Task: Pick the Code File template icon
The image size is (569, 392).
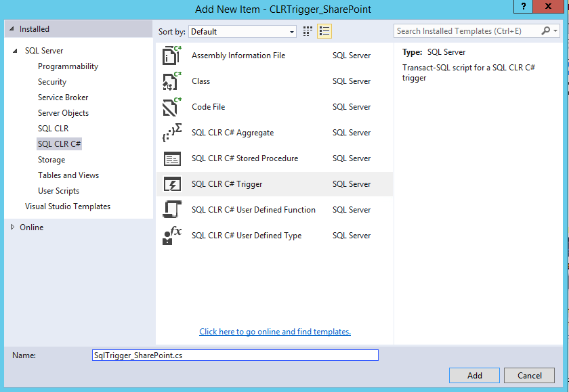Action: coord(171,107)
